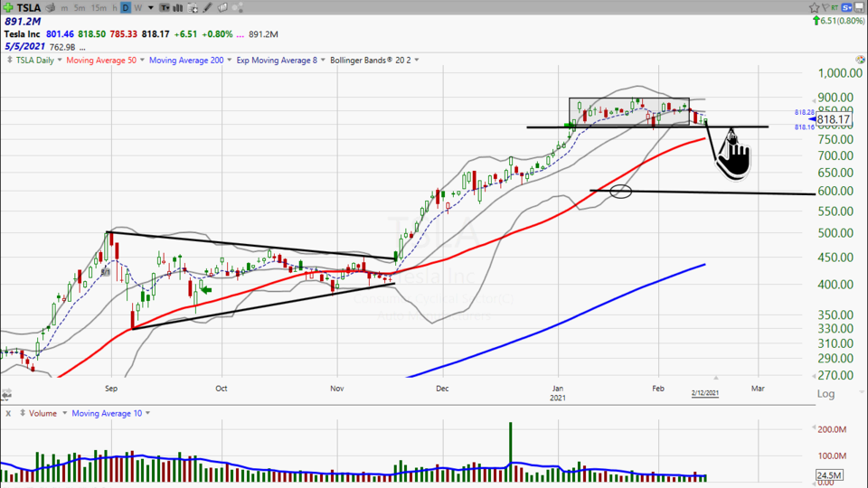Click the bar chart type icon

click(178, 8)
